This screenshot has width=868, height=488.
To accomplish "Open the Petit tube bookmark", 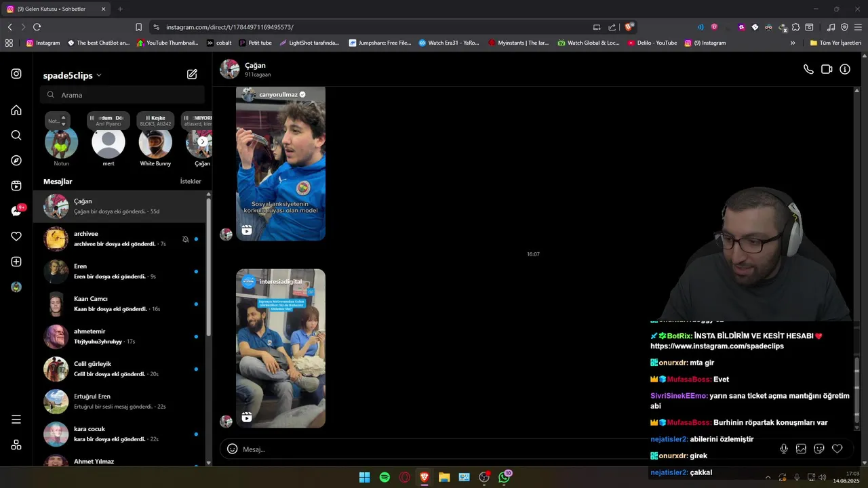I will coord(255,43).
